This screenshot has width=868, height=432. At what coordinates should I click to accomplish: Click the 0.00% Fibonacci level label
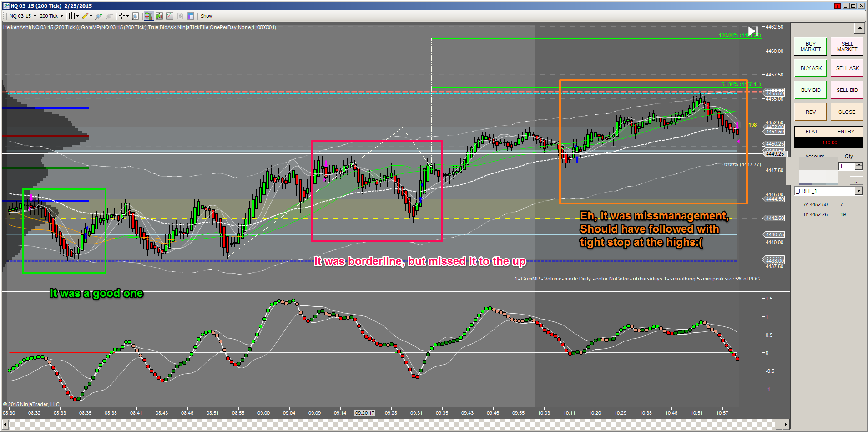coord(742,164)
